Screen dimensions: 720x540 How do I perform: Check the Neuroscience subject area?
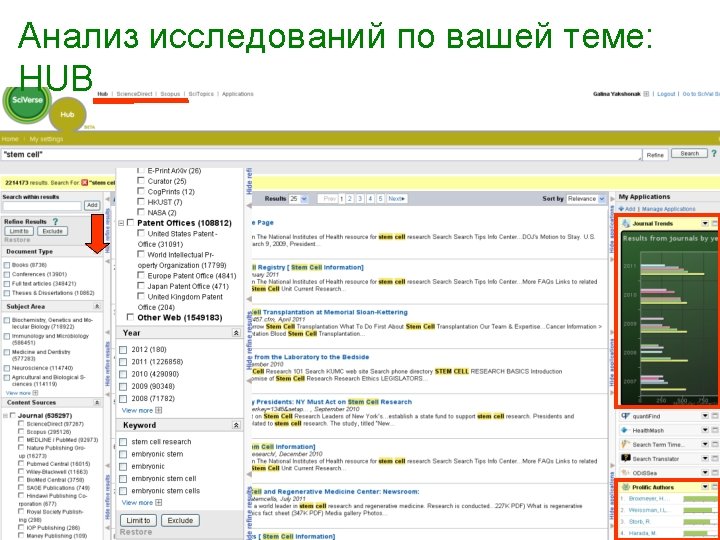coord(7,368)
